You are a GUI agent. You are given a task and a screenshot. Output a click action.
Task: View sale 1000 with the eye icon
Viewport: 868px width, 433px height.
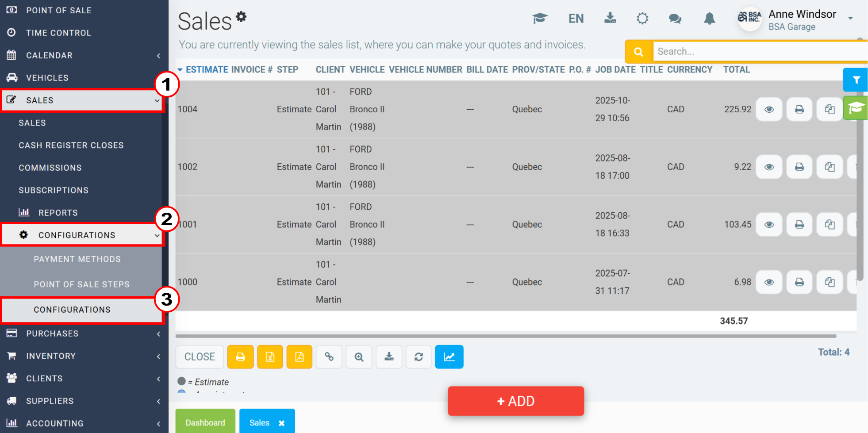[x=769, y=282]
